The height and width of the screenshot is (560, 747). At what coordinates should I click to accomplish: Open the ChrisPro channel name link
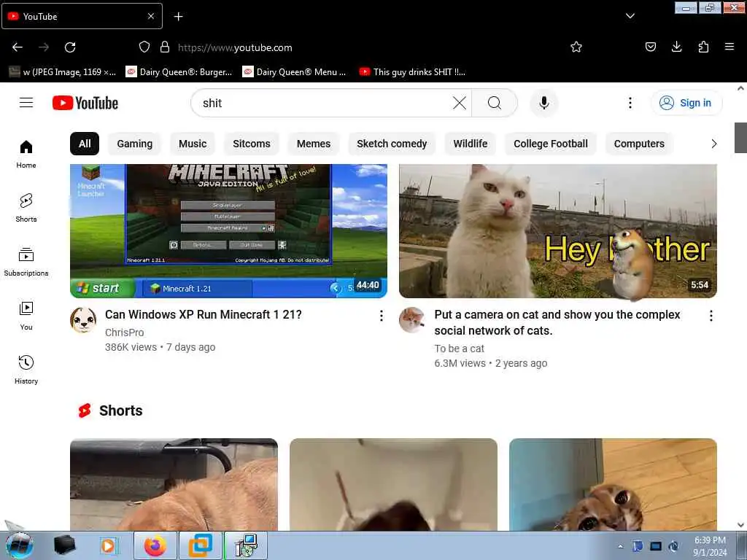pyautogui.click(x=124, y=332)
